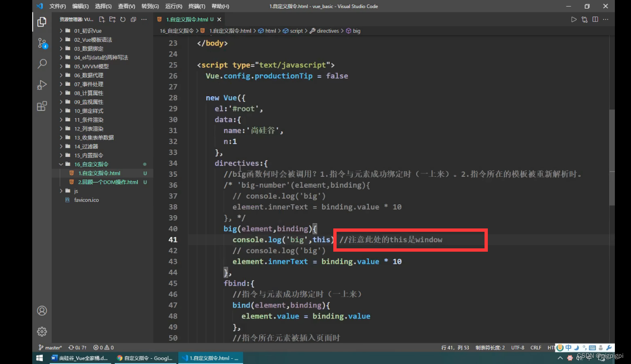Expand the 15_内置指令 folder
The height and width of the screenshot is (364, 631).
point(102,155)
